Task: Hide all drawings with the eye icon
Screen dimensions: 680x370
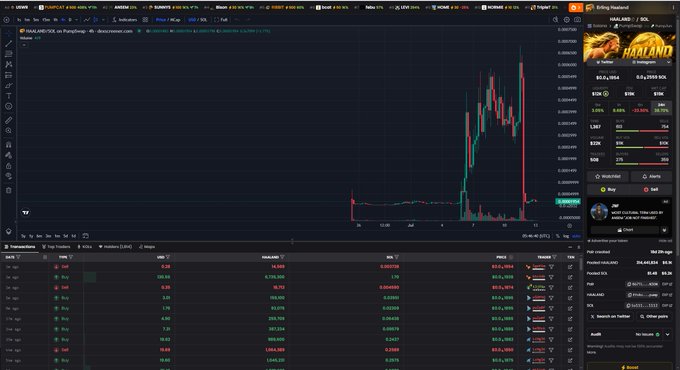Action: pos(8,176)
